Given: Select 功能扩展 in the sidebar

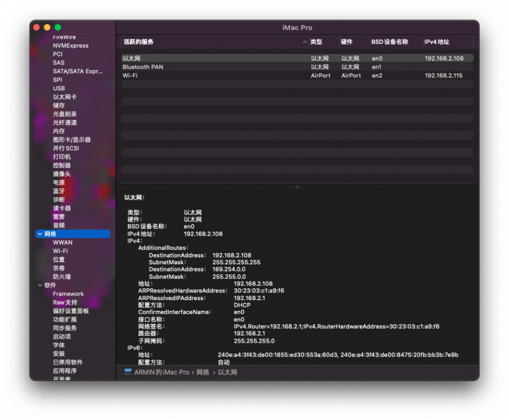Looking at the screenshot, I should (x=64, y=319).
